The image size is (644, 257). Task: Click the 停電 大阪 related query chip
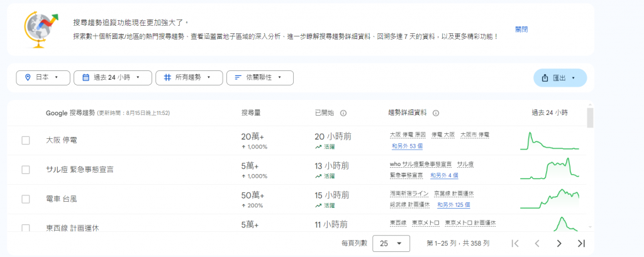point(443,134)
